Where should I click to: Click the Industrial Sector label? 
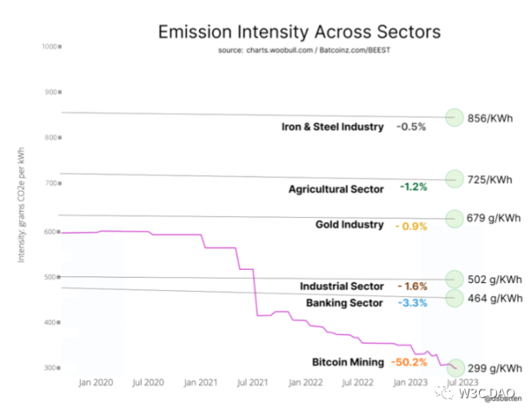pos(342,286)
